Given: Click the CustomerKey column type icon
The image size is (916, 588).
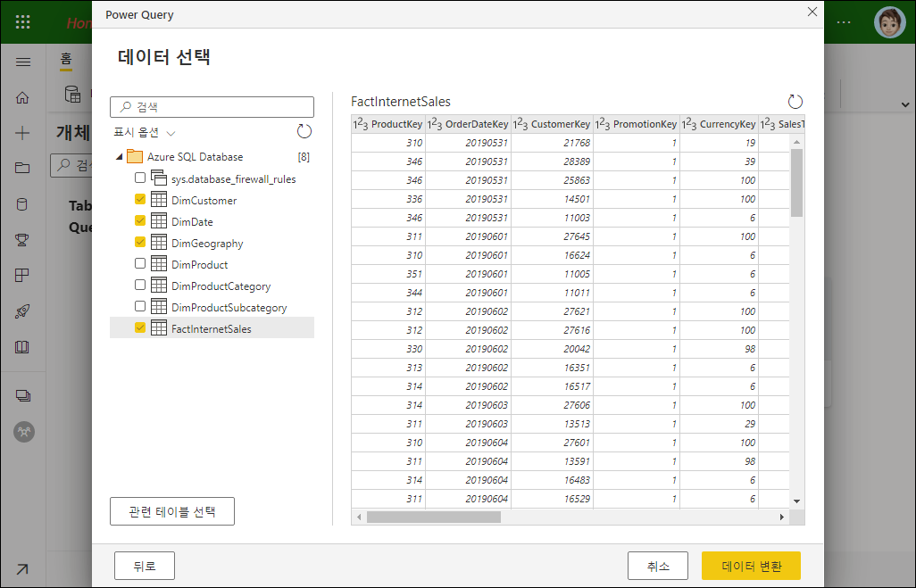Looking at the screenshot, I should point(520,124).
